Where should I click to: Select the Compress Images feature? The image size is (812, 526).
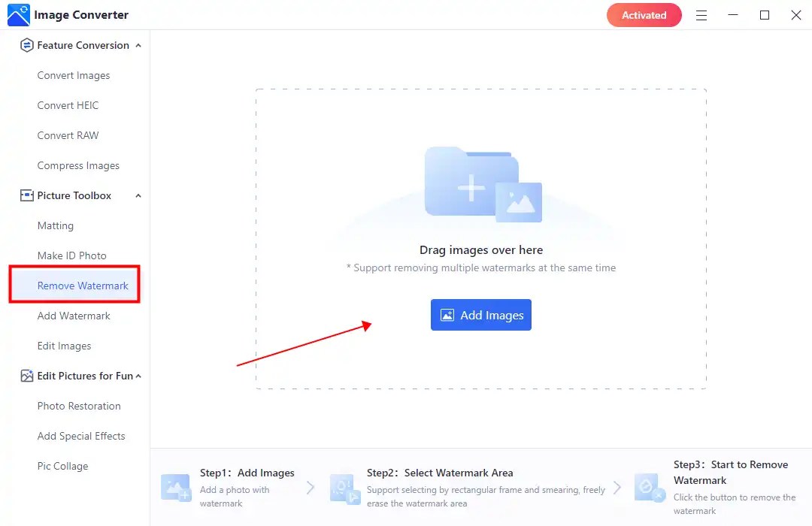click(x=78, y=165)
